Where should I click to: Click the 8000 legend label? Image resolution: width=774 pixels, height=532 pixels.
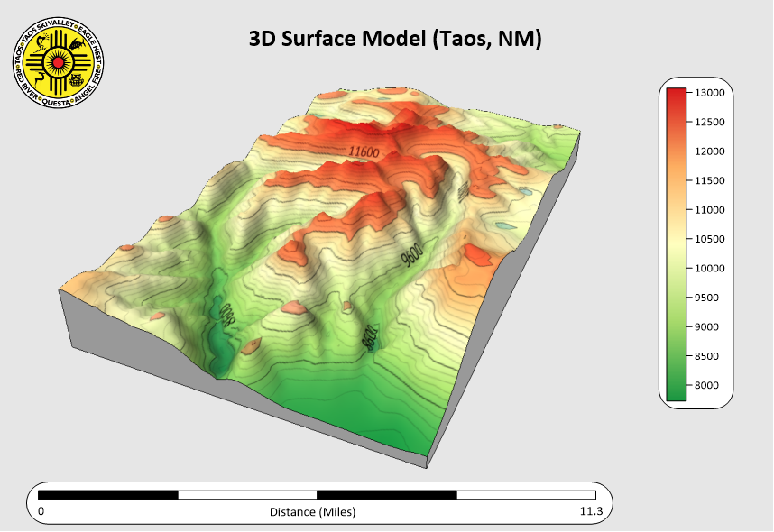[x=710, y=385]
